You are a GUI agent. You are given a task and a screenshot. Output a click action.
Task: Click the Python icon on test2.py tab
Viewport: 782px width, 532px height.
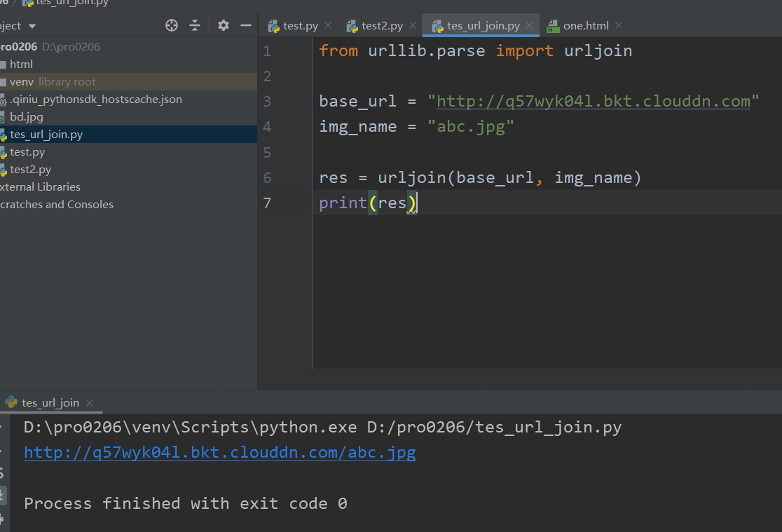352,26
